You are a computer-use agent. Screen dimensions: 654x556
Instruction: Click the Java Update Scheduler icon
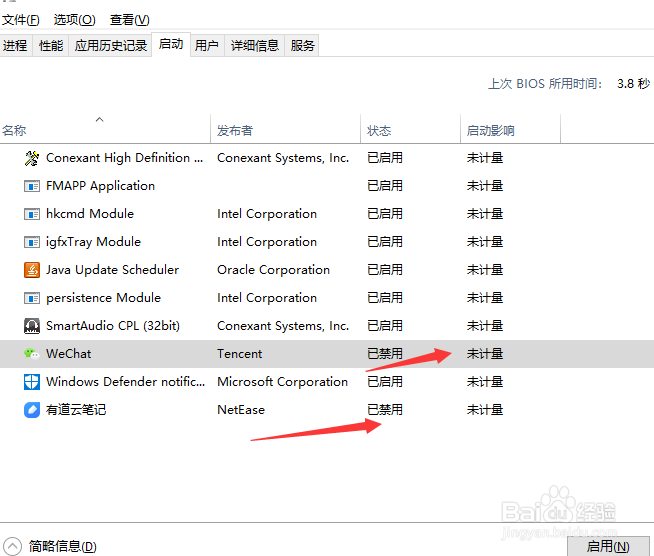pyautogui.click(x=32, y=270)
